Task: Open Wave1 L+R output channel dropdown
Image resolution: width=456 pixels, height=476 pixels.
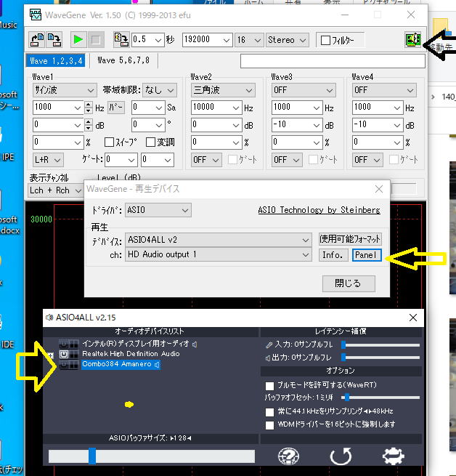Action: pyautogui.click(x=48, y=160)
